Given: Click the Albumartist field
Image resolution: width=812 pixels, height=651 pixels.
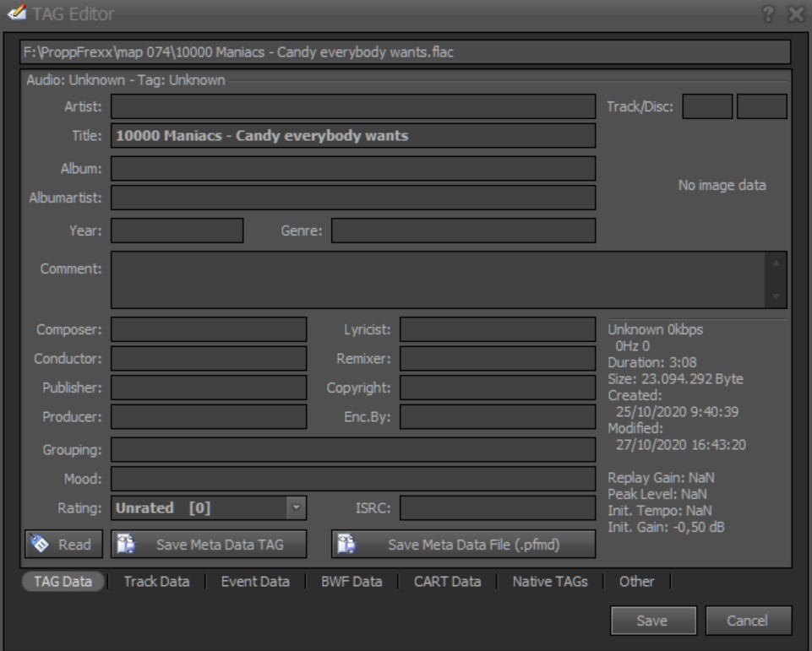Looking at the screenshot, I should coord(353,198).
